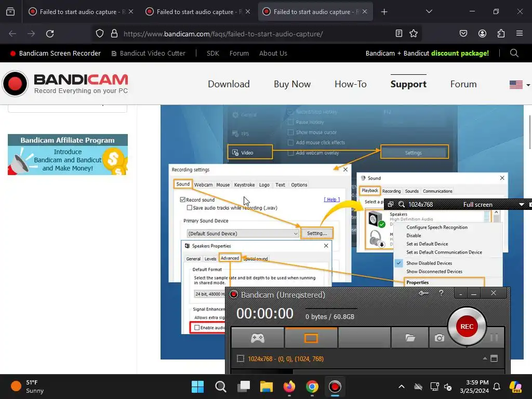Screen dimensions: 532x399
Task: Open Bandicam Affiliate Program banner
Action: click(68, 154)
